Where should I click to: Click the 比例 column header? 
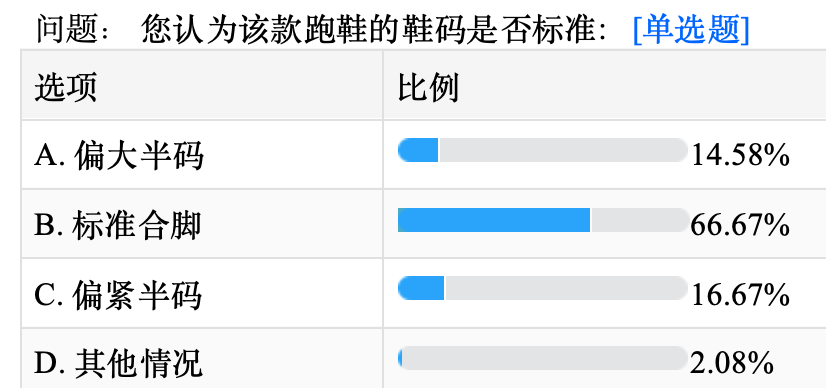click(x=428, y=87)
